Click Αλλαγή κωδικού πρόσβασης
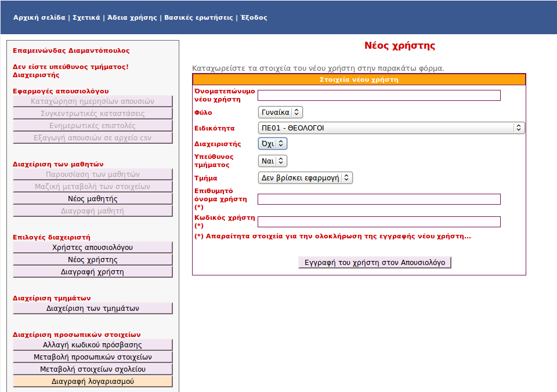 (x=92, y=345)
